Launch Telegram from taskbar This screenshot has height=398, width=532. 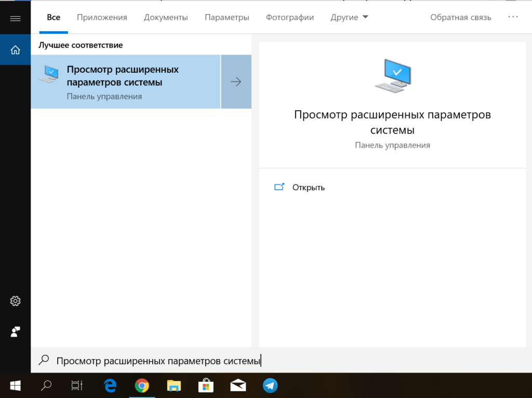[270, 386]
